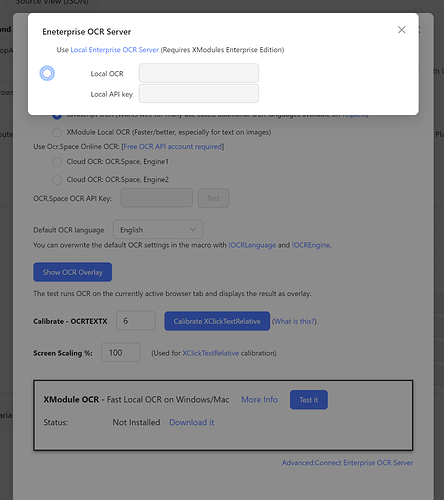Focus the Local API key field

click(x=199, y=94)
